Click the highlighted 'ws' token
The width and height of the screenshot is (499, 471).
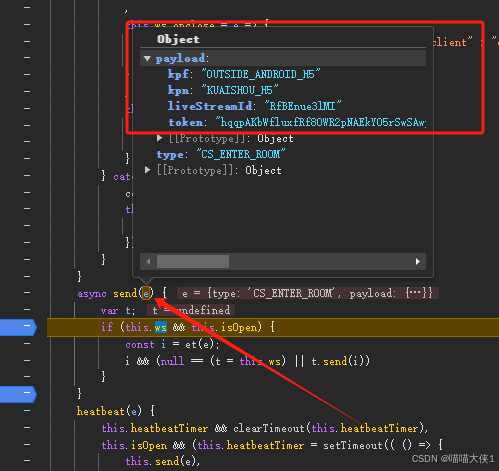(x=161, y=327)
